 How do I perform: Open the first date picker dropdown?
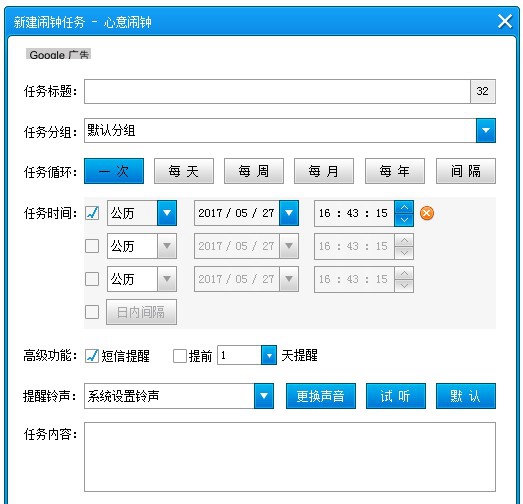click(x=289, y=213)
